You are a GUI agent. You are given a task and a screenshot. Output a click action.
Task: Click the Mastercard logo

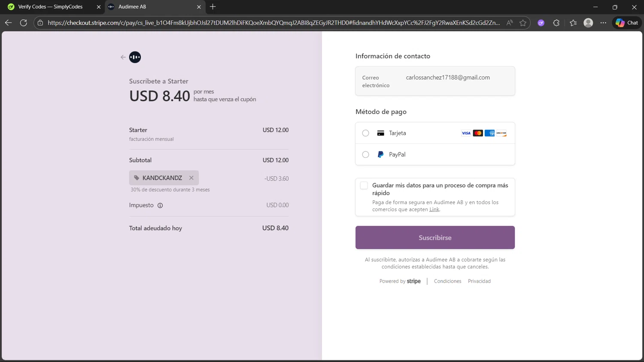click(x=478, y=133)
